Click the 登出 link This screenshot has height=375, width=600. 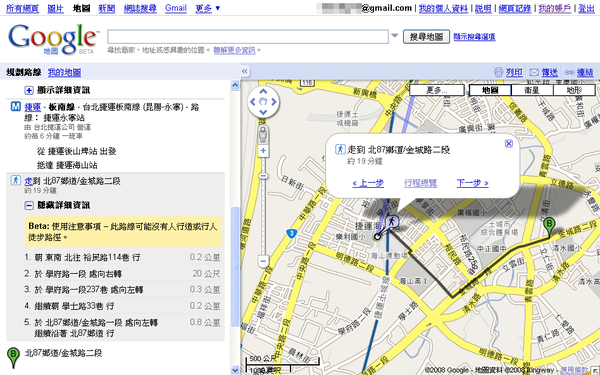click(586, 8)
